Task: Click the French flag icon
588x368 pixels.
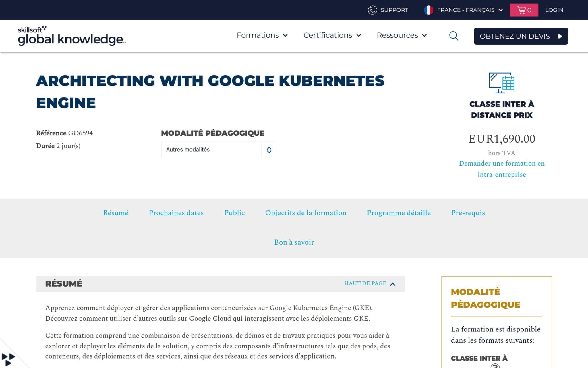Action: point(428,10)
